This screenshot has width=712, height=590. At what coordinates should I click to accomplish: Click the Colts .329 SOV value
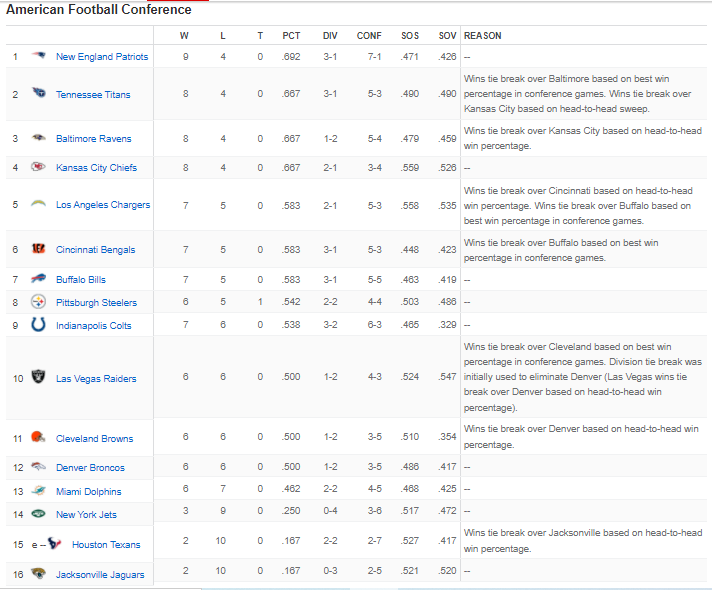click(x=447, y=325)
